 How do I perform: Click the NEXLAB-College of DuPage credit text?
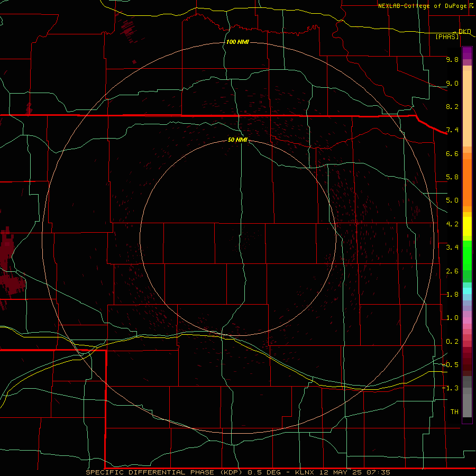point(423,6)
